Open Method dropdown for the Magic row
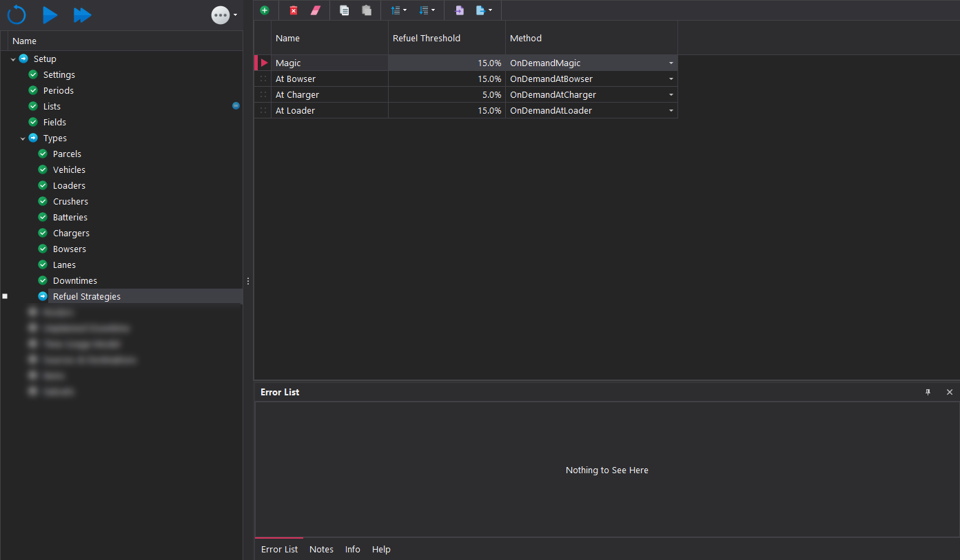 coord(671,63)
